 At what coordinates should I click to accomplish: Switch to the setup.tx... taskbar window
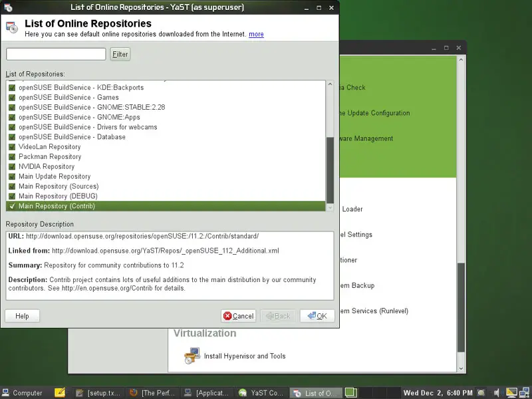[98, 393]
